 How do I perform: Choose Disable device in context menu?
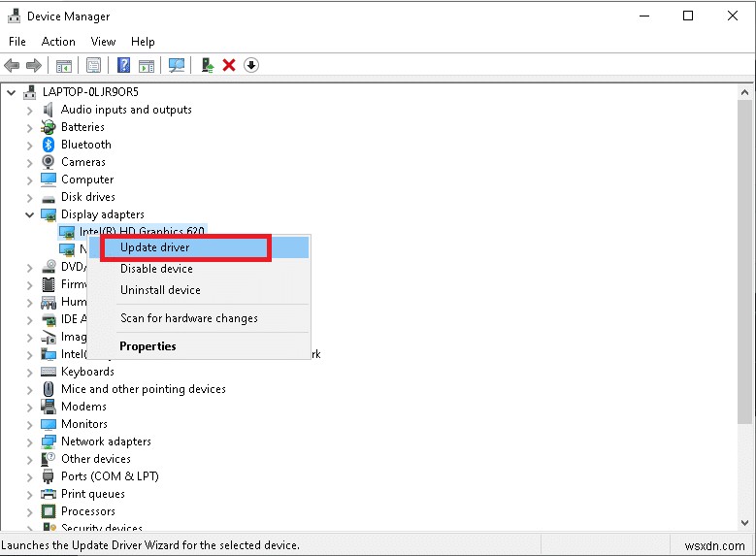[x=199, y=269]
